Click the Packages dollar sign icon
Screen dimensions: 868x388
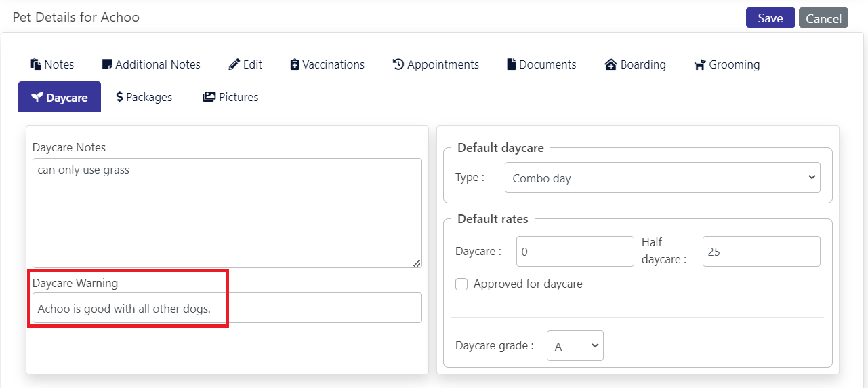tap(120, 97)
